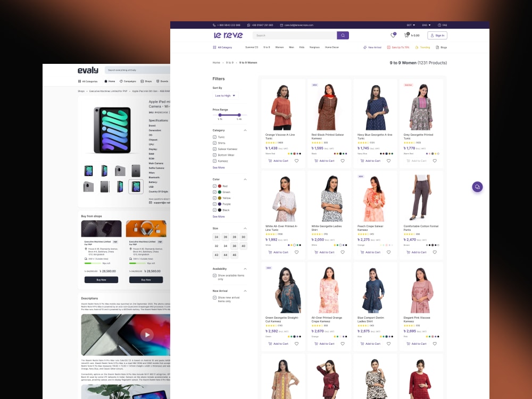
Task: Click the Trending thumbs-up icon
Action: [x=417, y=47]
